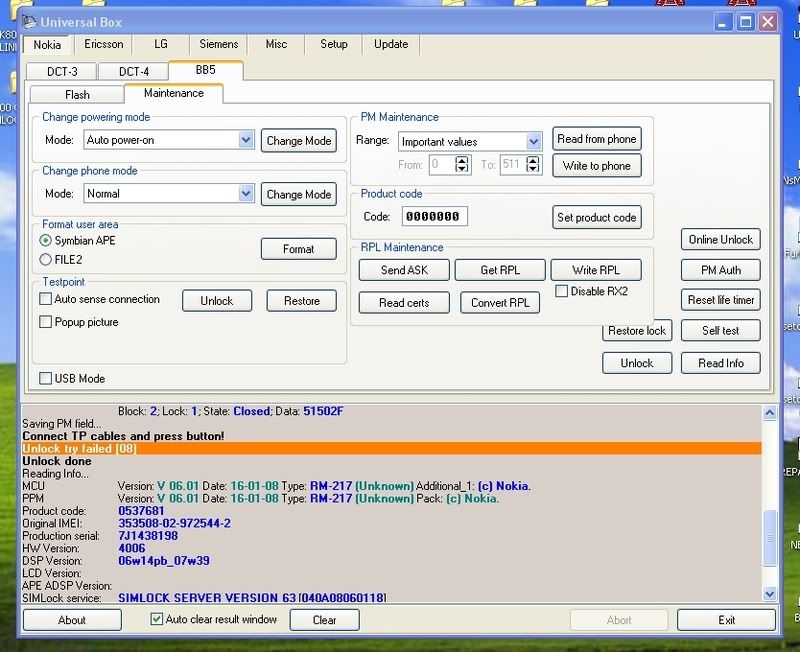Click the To range input field
800x652 pixels.
tap(513, 164)
